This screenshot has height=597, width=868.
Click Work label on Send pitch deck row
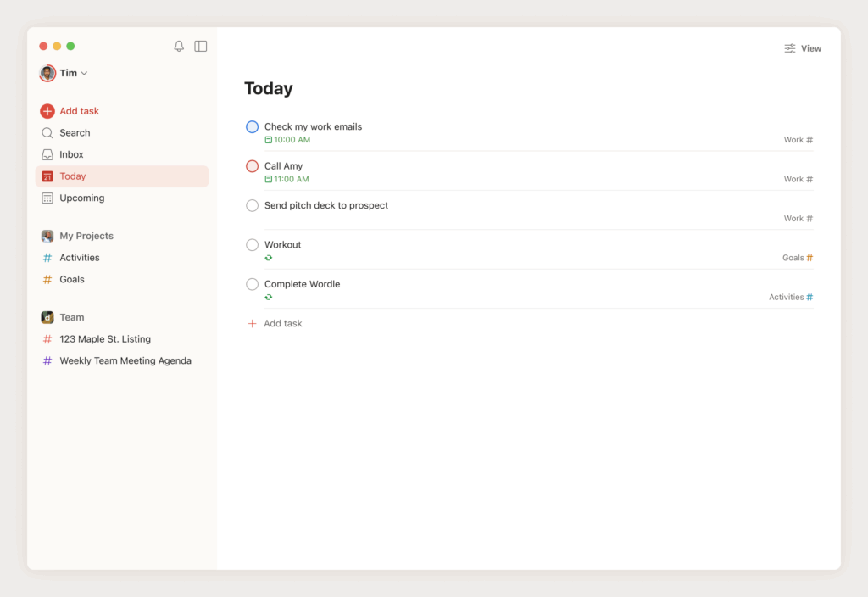[793, 219]
